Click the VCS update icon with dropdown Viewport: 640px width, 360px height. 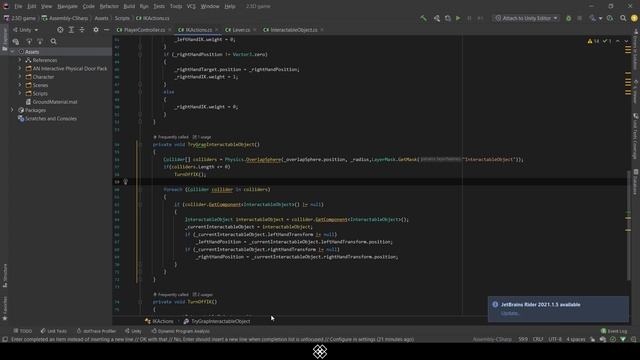[x=595, y=18]
